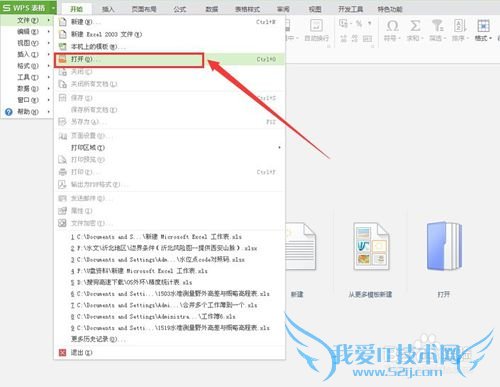This screenshot has width=500, height=387.
Task: Open the 格式 dropdown arrow
Action: point(490,39)
